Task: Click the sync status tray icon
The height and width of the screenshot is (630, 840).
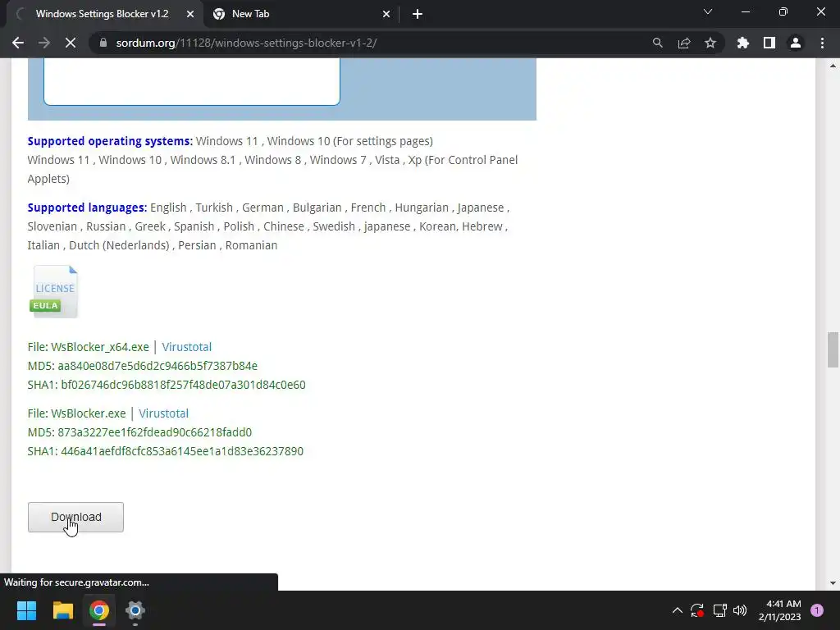Action: (697, 610)
